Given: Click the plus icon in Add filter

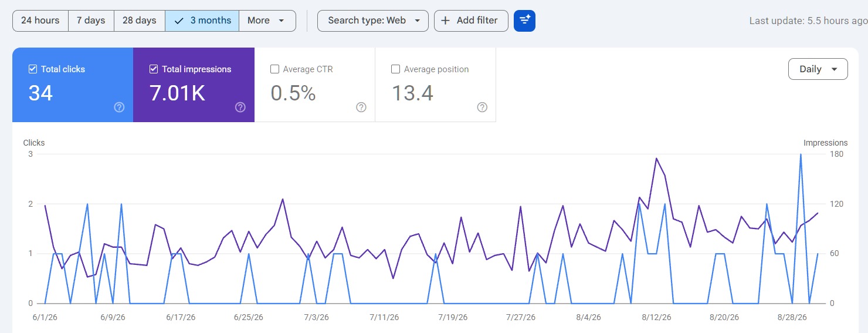Looking at the screenshot, I should click(x=446, y=21).
